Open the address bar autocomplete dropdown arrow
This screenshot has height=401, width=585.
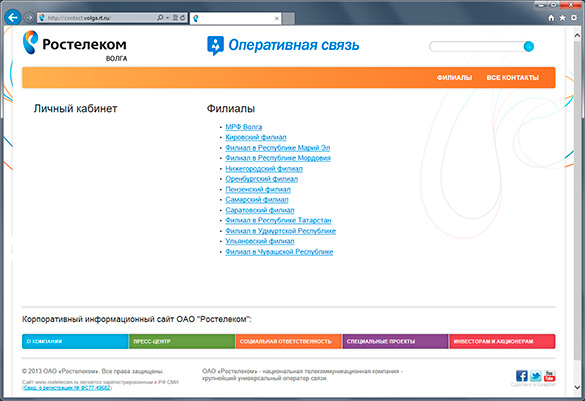click(167, 18)
